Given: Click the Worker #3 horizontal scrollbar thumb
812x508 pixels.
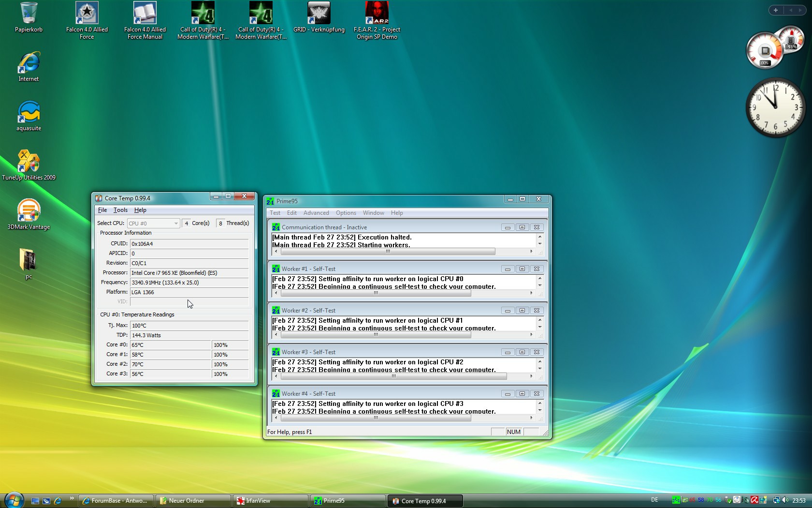Looking at the screenshot, I should tap(393, 376).
